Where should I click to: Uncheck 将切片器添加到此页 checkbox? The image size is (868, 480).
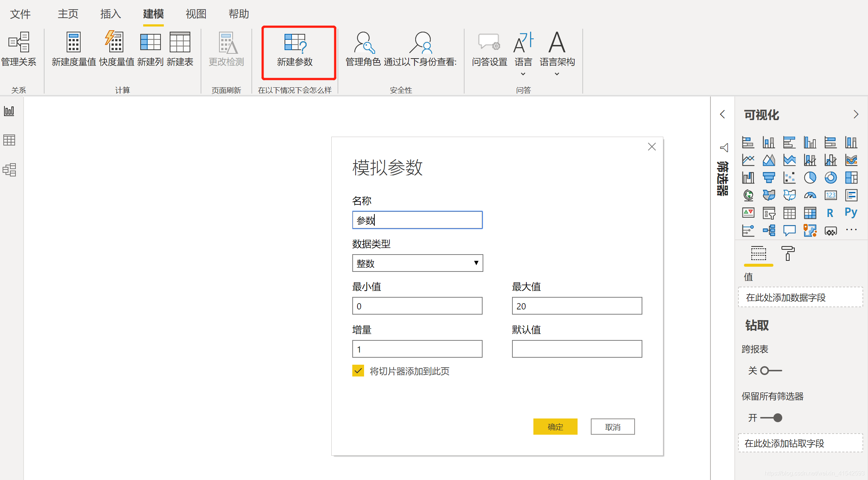coord(358,371)
